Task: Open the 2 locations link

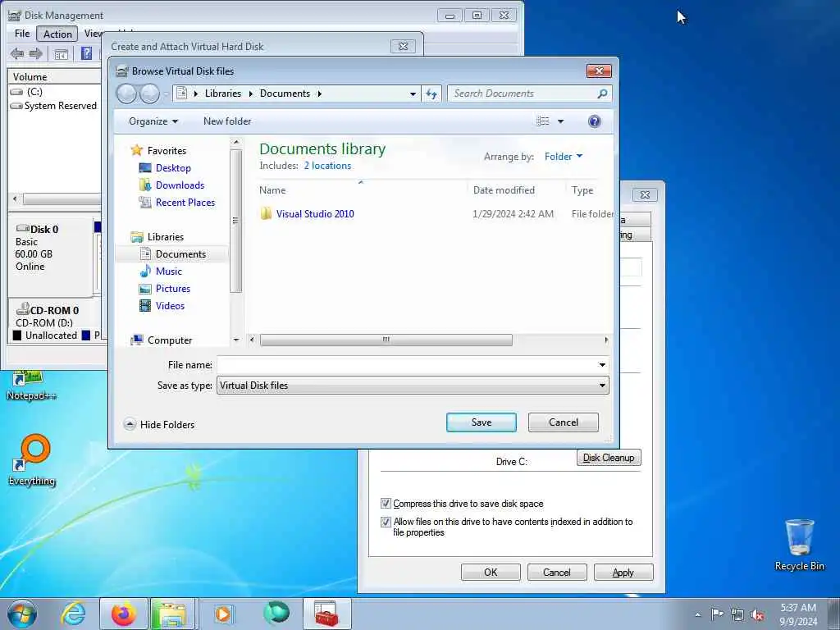Action: tap(327, 166)
